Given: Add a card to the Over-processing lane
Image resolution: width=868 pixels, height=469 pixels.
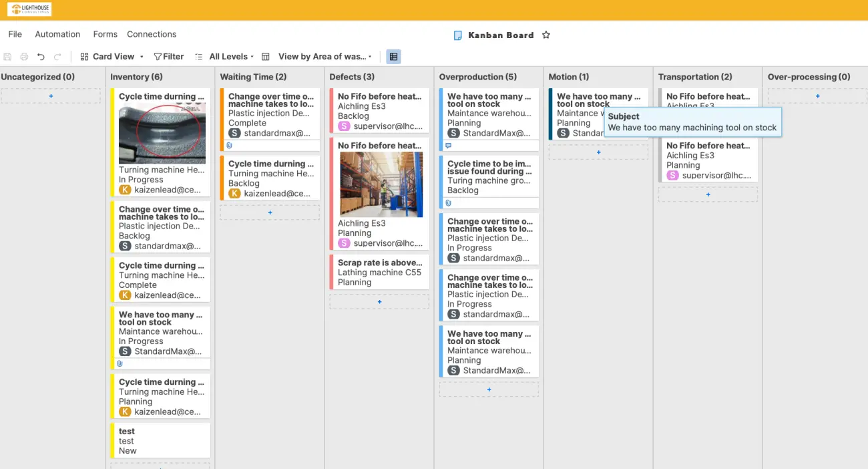Looking at the screenshot, I should coord(817,96).
